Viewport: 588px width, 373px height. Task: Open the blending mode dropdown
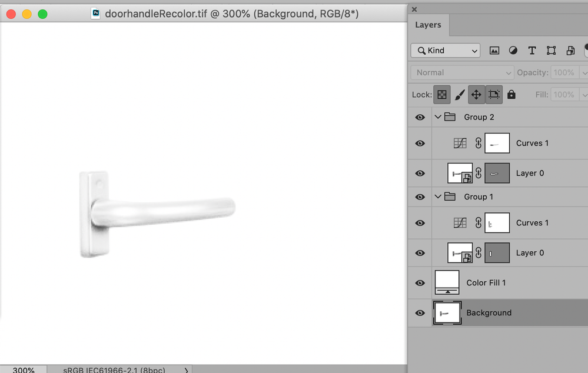click(x=461, y=72)
